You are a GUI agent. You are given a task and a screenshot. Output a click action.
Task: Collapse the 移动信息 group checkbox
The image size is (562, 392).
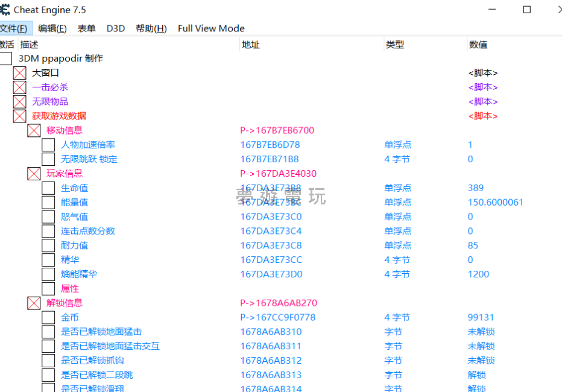[34, 130]
